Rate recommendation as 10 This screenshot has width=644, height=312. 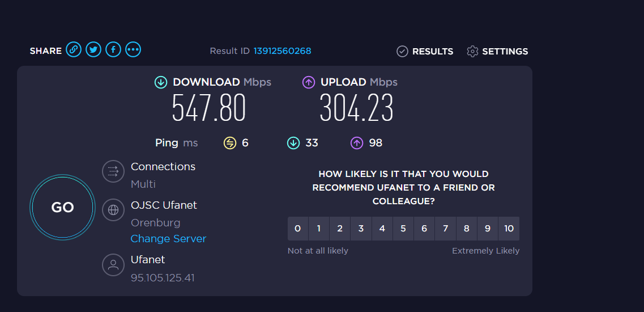[509, 229]
